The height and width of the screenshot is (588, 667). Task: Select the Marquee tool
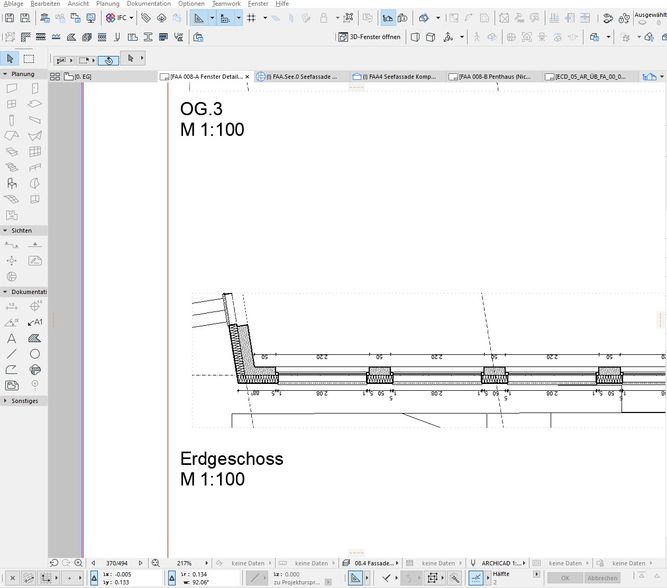coord(29,59)
